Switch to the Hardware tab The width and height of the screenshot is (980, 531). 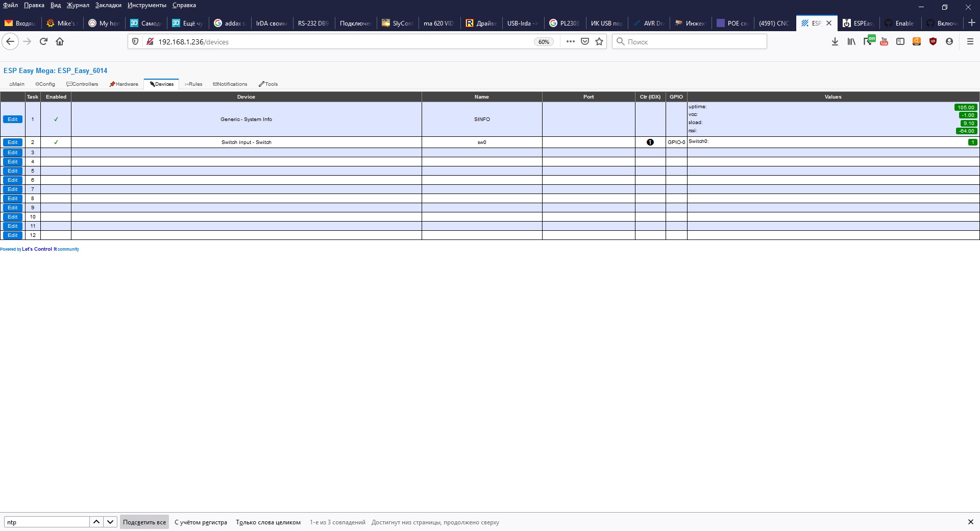pos(124,84)
